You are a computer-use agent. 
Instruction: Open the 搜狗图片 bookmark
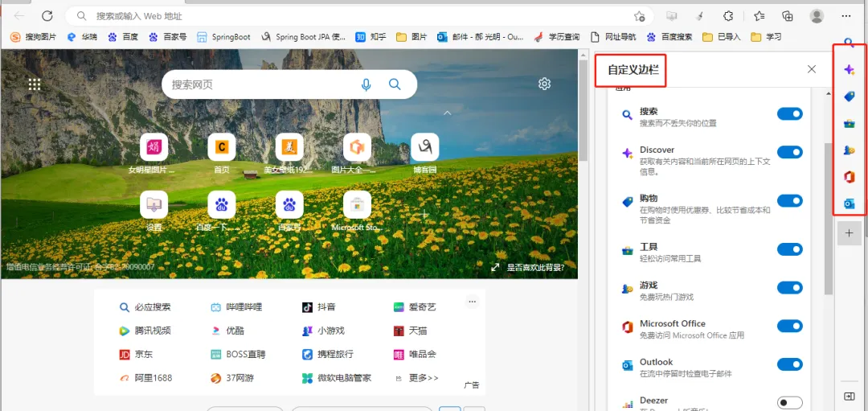34,37
